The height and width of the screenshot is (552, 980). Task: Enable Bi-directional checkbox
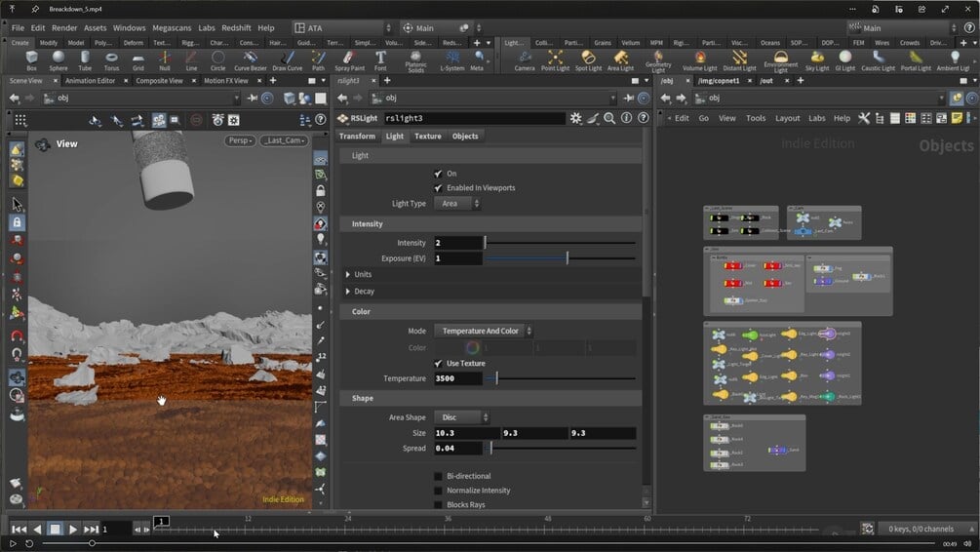pos(438,476)
